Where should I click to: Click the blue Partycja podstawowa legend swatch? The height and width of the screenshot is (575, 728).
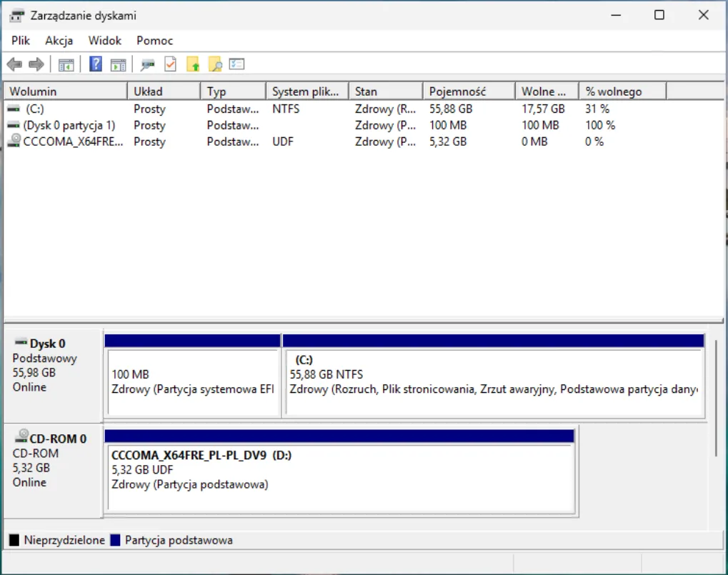point(115,540)
